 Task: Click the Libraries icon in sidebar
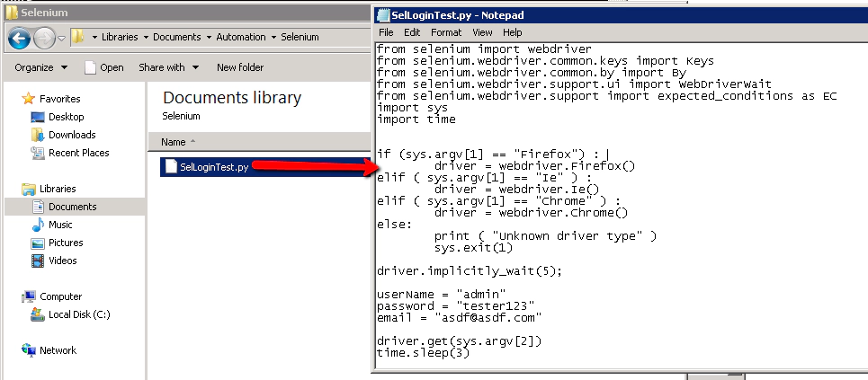pos(29,190)
